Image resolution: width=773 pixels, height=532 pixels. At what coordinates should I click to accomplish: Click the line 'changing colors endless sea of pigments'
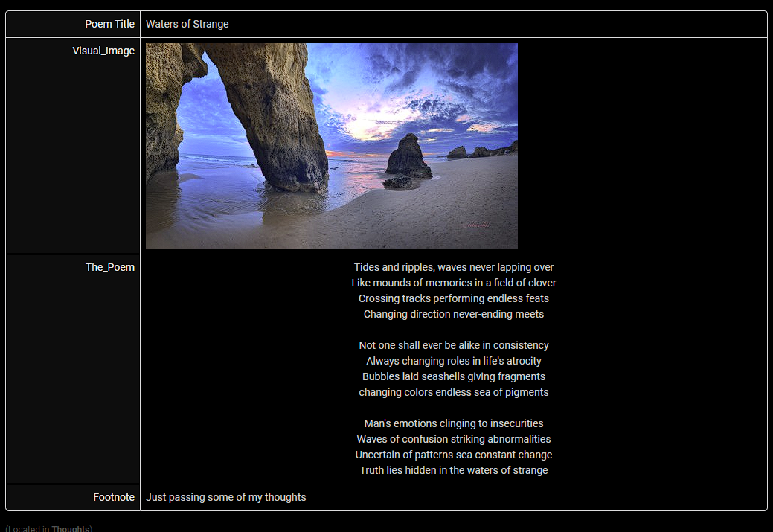pyautogui.click(x=453, y=392)
